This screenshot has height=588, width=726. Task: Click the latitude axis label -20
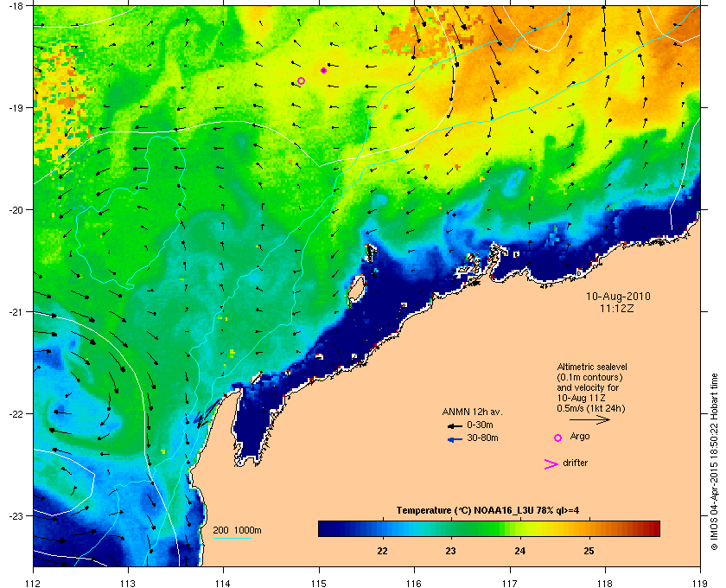click(x=16, y=210)
